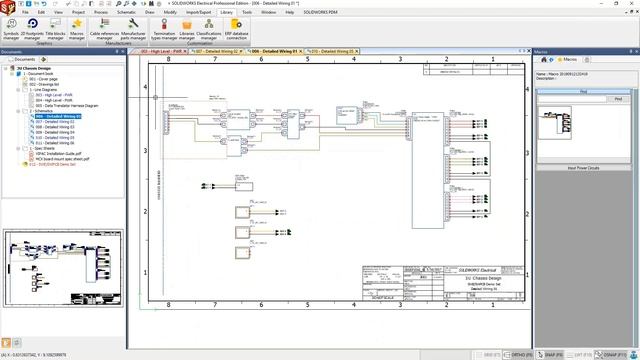Image resolution: width=640 pixels, height=360 pixels.
Task: Open the Tools ribbon tab
Action: tap(247, 12)
